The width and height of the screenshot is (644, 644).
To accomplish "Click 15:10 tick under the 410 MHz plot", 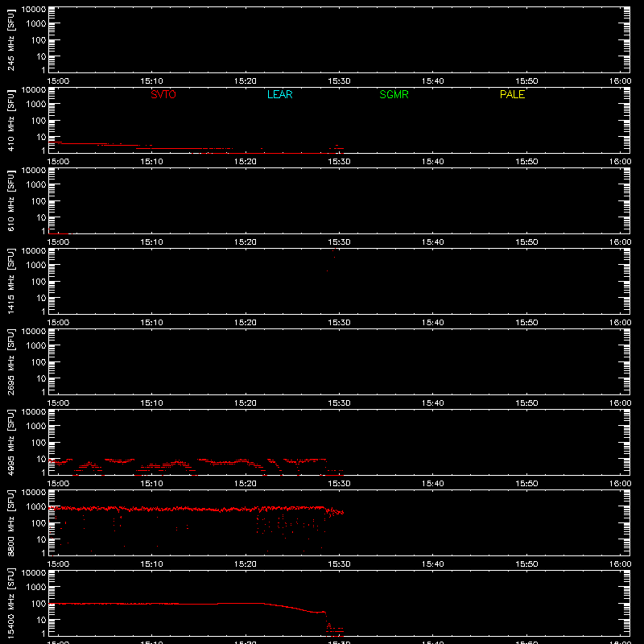I will (151, 162).
